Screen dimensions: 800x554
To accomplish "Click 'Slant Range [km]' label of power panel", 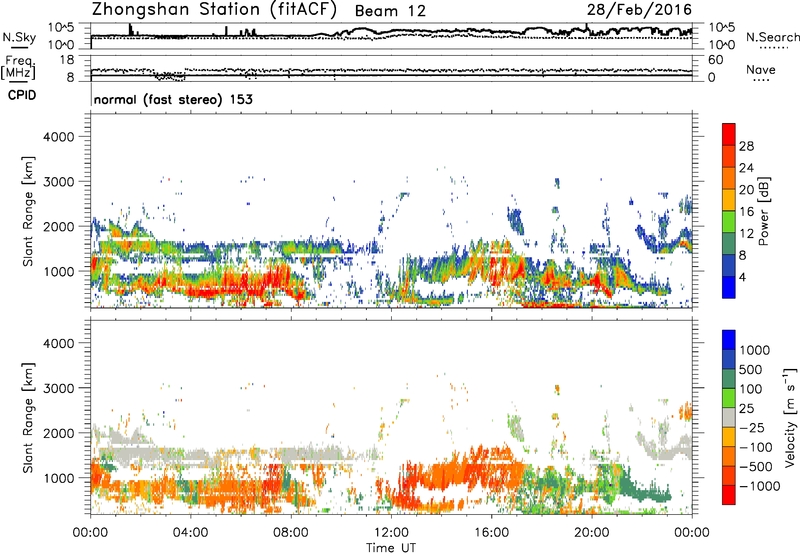I will pyautogui.click(x=29, y=211).
